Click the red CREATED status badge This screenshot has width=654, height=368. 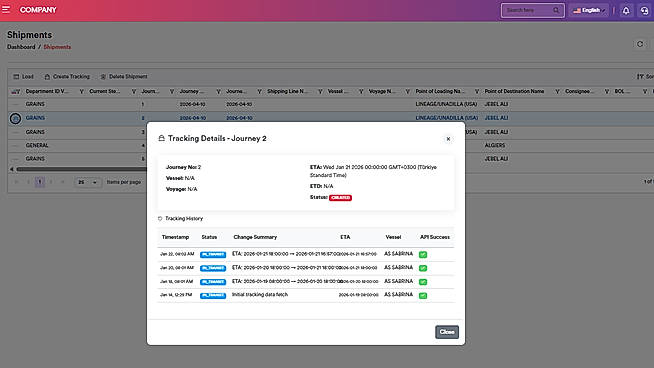point(340,198)
